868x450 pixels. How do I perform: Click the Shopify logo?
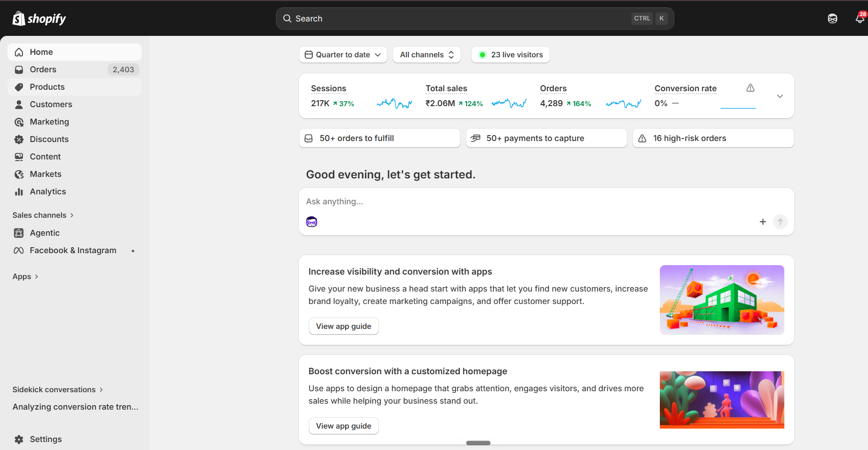(x=39, y=18)
